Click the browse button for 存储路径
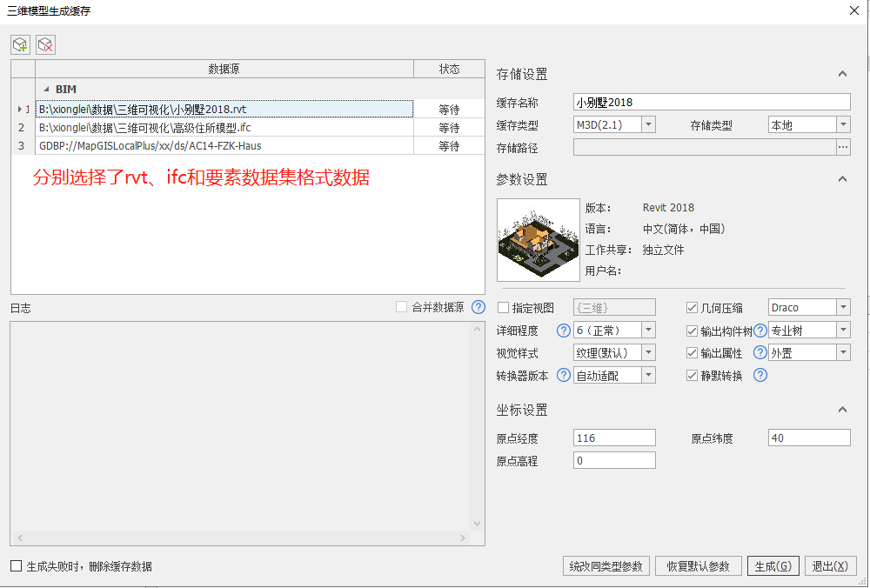This screenshot has height=588, width=870. pyautogui.click(x=842, y=148)
